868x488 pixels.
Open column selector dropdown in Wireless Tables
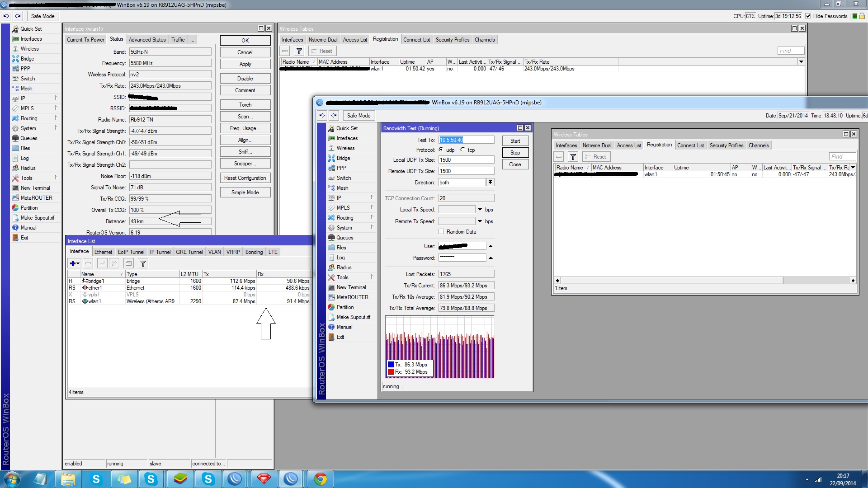coord(801,61)
